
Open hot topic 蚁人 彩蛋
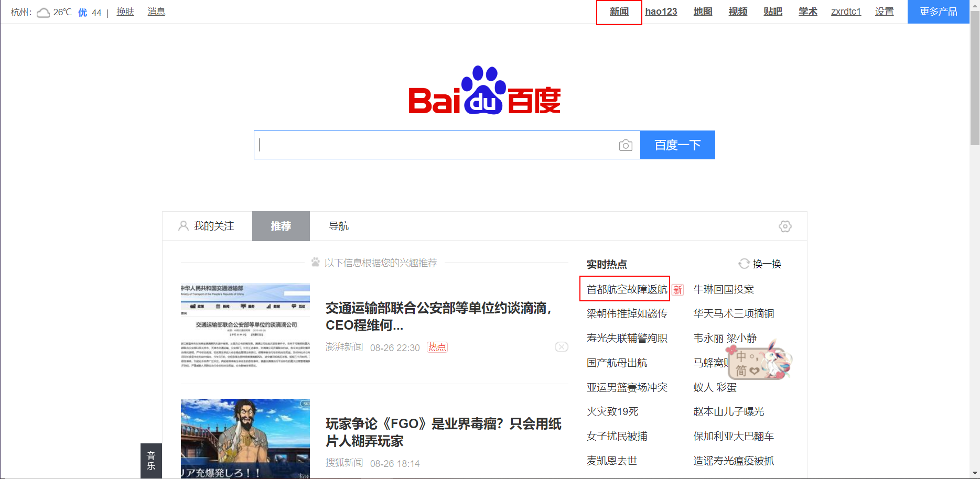(715, 387)
